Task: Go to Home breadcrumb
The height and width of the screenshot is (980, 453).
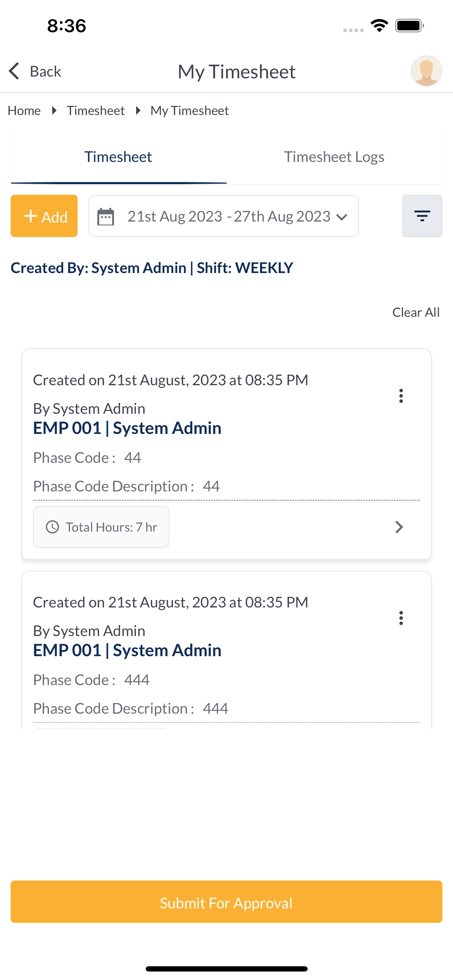Action: [24, 111]
